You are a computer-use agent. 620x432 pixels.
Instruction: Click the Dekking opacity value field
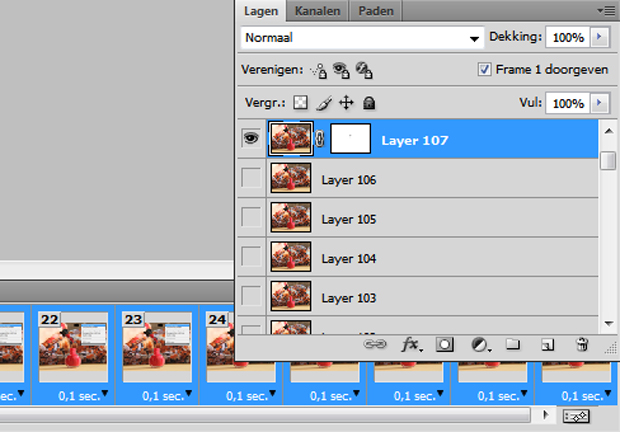click(568, 38)
